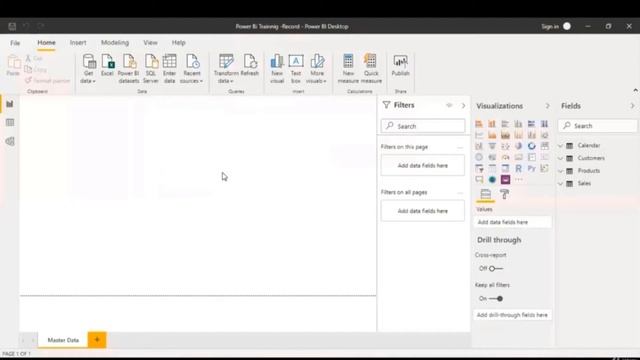Click the Fields search box
The width and height of the screenshot is (640, 360).
[x=598, y=126]
